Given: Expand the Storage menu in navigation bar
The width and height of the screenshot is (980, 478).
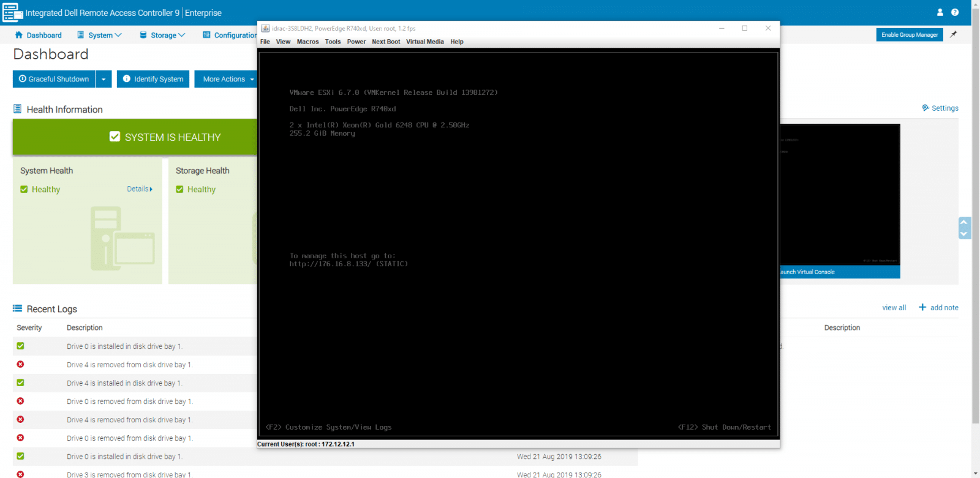Looking at the screenshot, I should pos(162,35).
